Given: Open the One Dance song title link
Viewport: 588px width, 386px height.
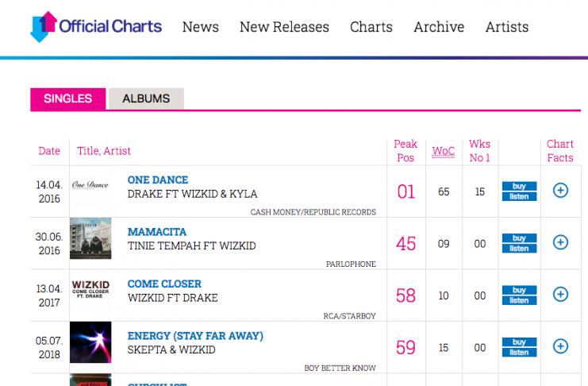Looking at the screenshot, I should [x=158, y=180].
